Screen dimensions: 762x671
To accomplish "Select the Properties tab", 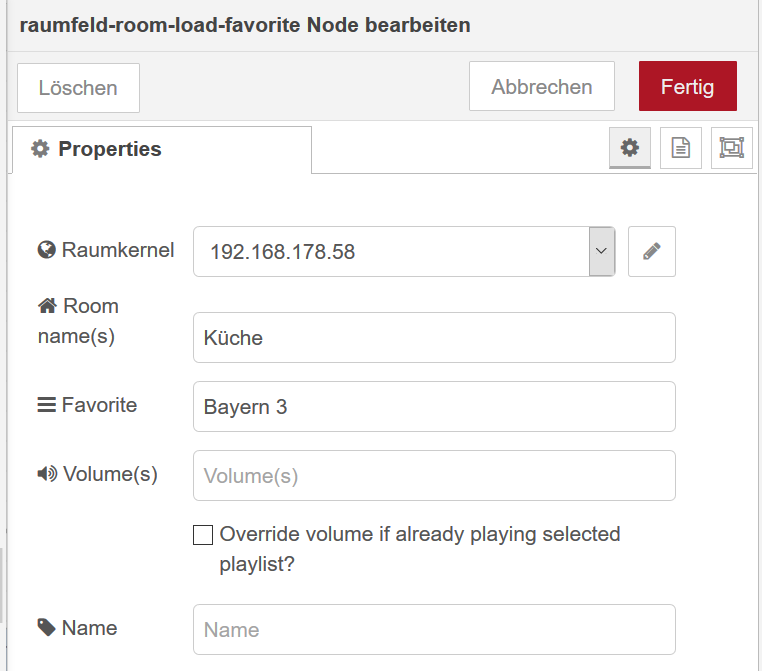I will (162, 149).
